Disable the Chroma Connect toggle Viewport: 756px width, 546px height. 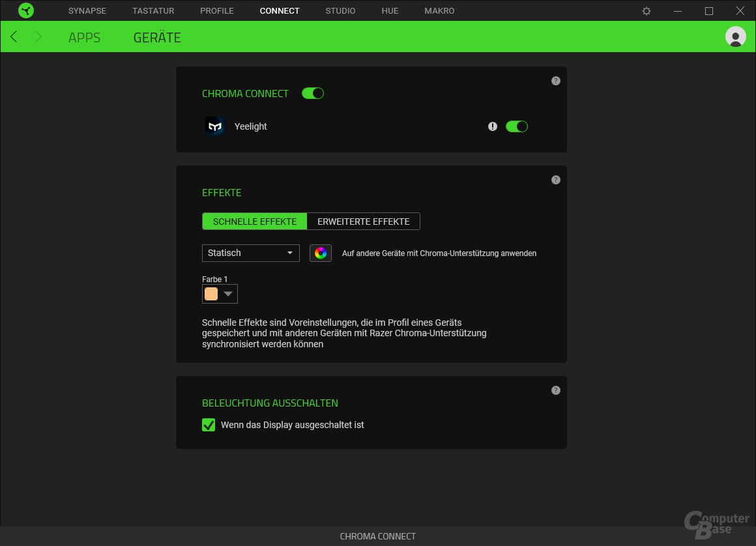pyautogui.click(x=312, y=93)
